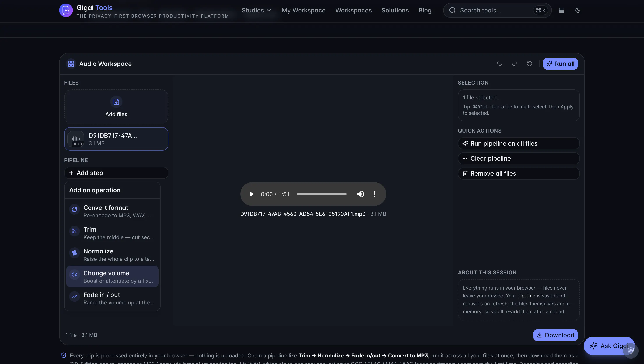
Task: Open the pipeline link in session info
Action: (526, 296)
